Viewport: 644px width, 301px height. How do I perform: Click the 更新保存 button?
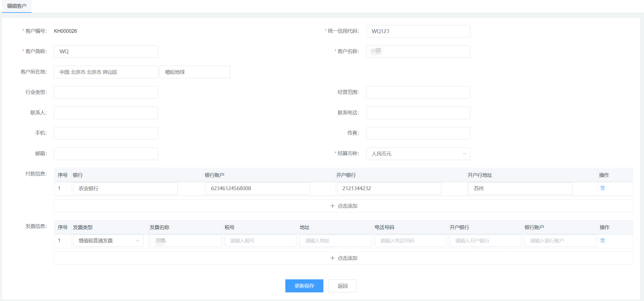coord(304,286)
